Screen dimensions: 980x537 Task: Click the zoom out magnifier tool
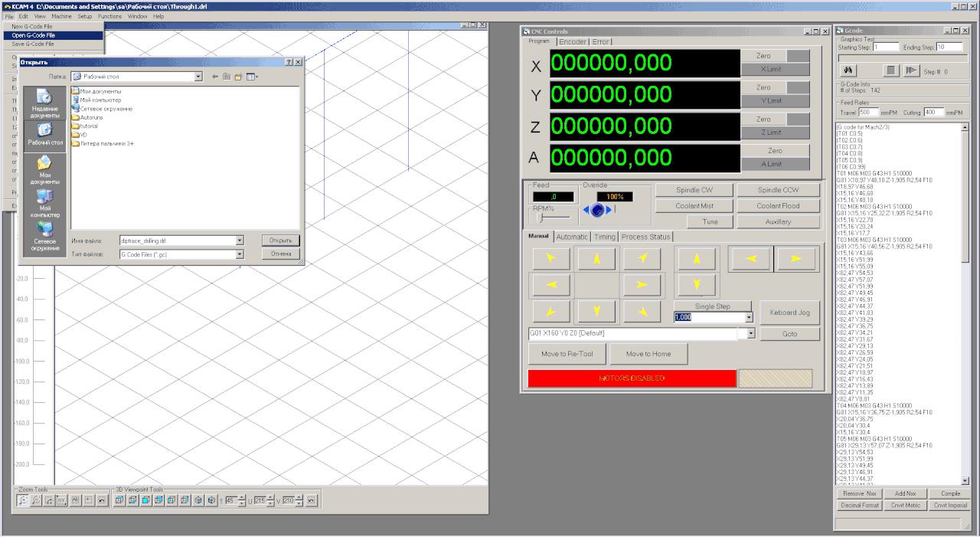click(36, 500)
